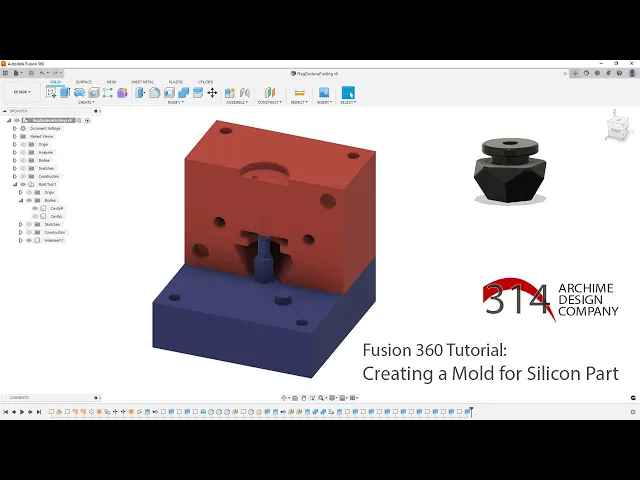This screenshot has height=480, width=640.
Task: Select the Revolve tool
Action: click(79, 93)
